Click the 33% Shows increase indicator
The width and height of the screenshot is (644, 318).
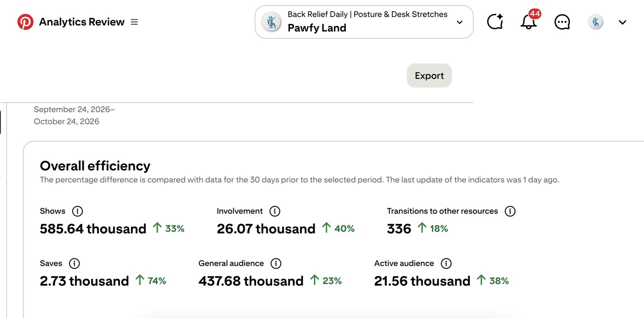point(168,228)
